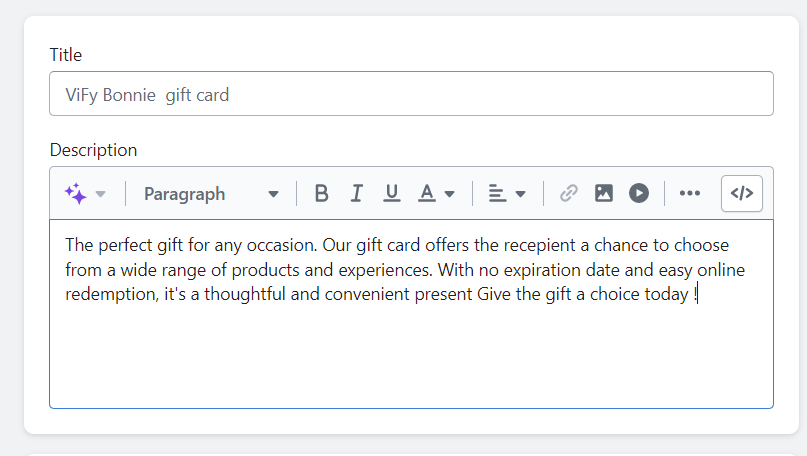Click the insert link icon
Image resolution: width=807 pixels, height=456 pixels.
[569, 194]
